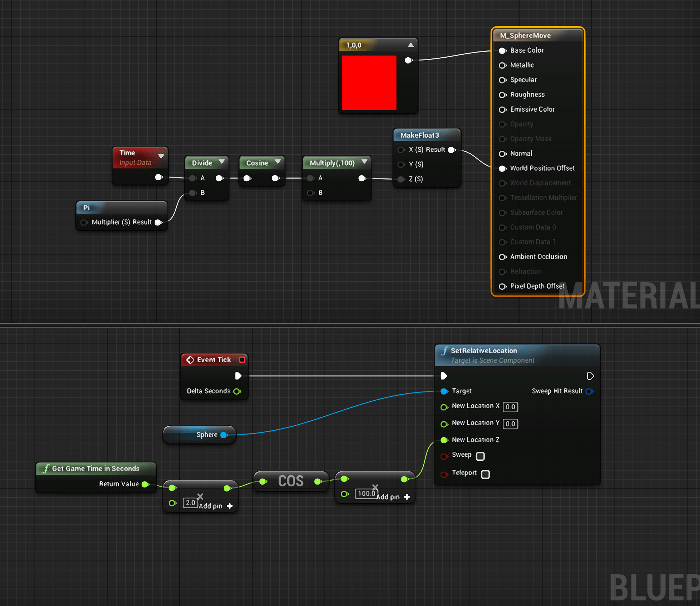Click the New Location Y value field

(510, 424)
